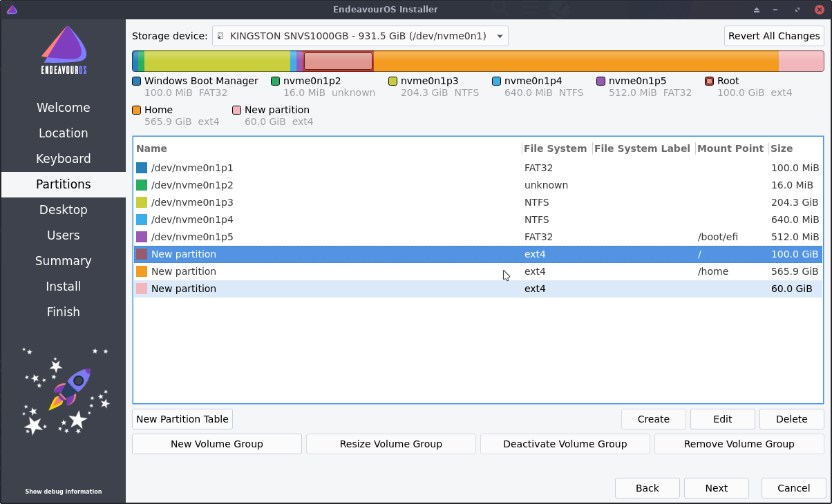Viewport: 832px width, 504px height.
Task: Click the Delete button
Action: click(x=791, y=419)
